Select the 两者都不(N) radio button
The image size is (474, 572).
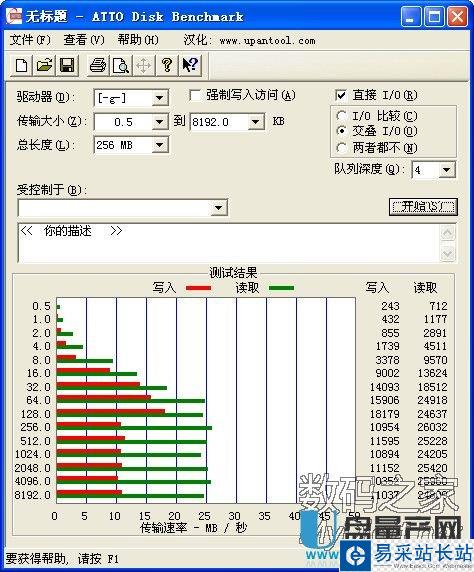tap(341, 148)
